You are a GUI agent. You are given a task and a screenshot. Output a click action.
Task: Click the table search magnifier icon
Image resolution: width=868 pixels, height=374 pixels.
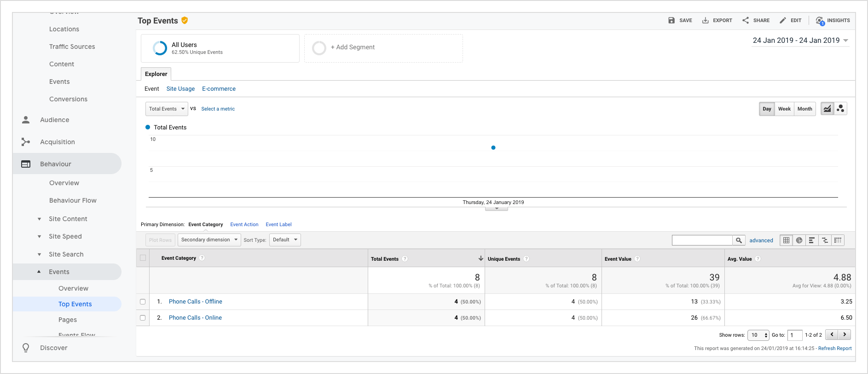[739, 240]
